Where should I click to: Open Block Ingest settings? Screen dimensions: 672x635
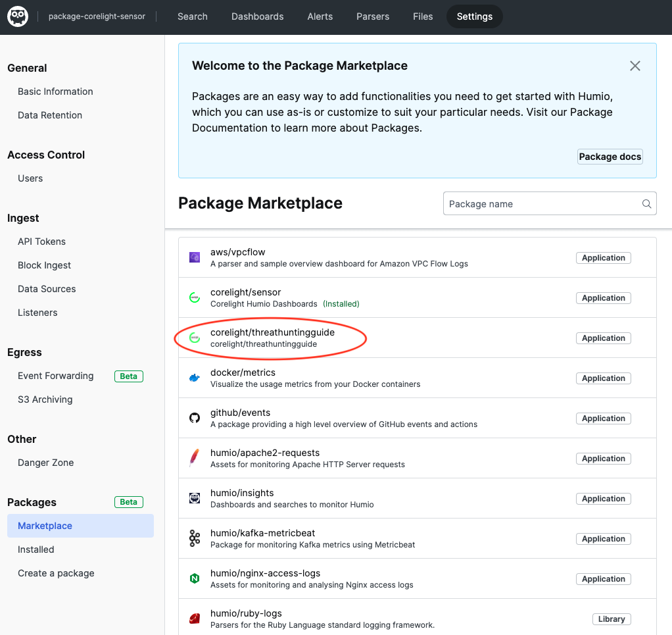pos(44,265)
